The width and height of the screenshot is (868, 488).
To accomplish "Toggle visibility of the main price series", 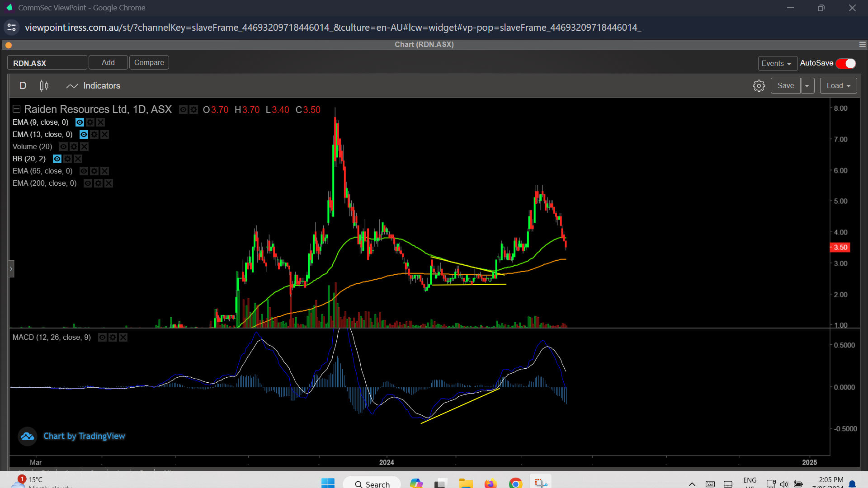I will click(183, 109).
